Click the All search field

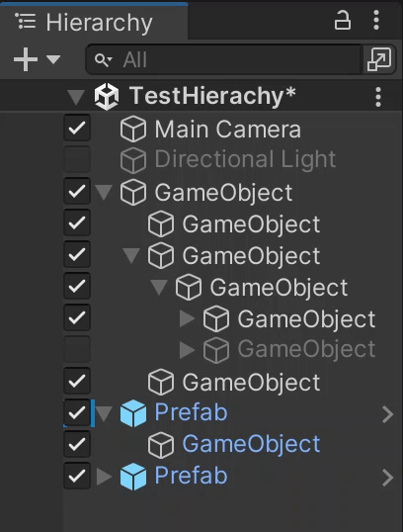(223, 59)
